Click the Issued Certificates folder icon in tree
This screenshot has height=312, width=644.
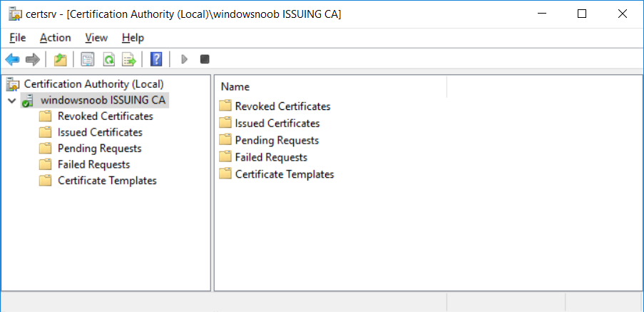click(x=45, y=132)
